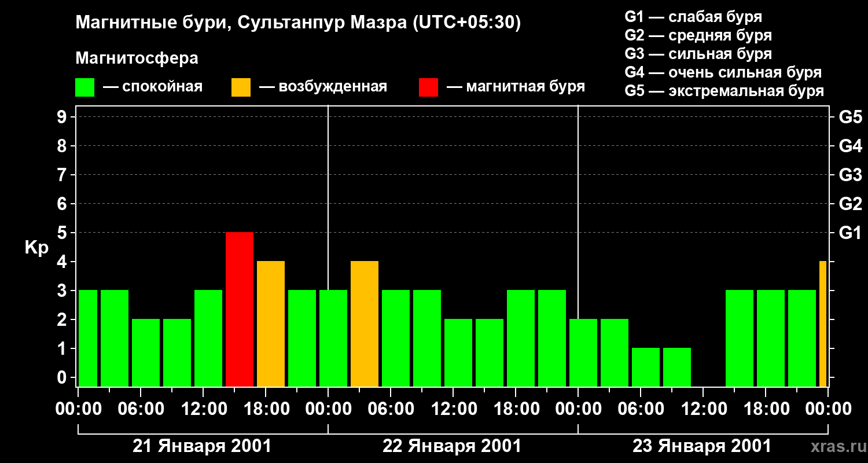Click the red 'магнитная буря' legend swatch

[428, 87]
